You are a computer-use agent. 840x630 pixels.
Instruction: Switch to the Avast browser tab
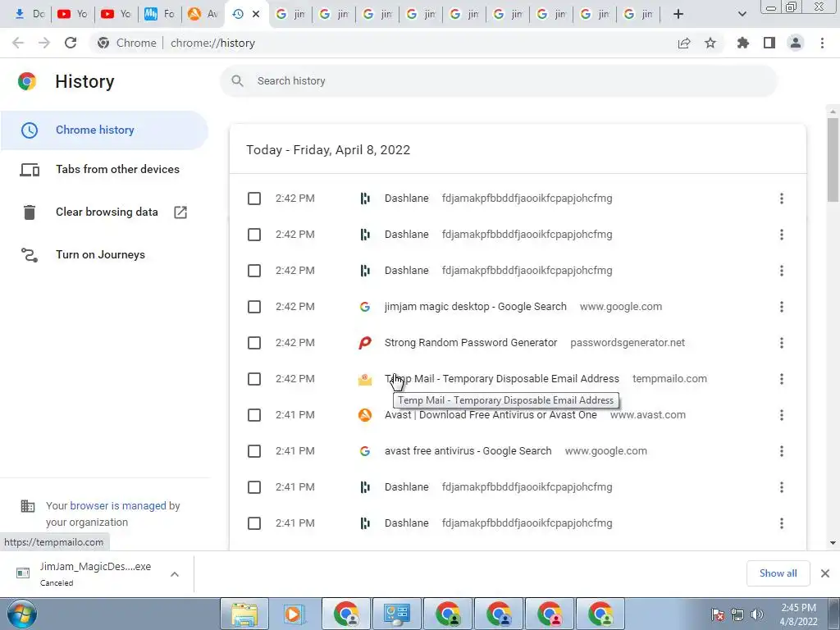tap(203, 14)
